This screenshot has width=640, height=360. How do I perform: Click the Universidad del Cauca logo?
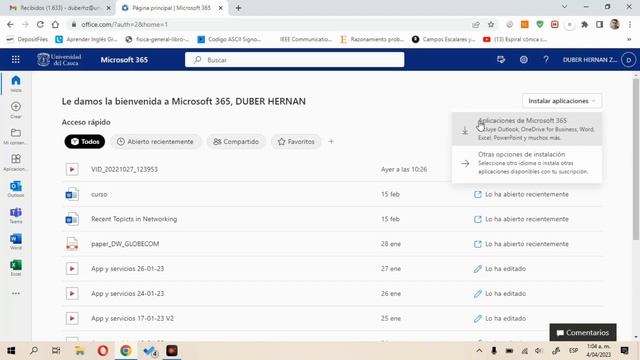[60, 60]
